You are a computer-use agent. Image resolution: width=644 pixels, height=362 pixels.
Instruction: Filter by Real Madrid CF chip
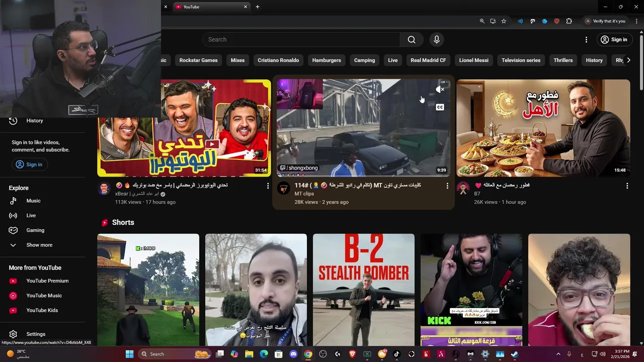pos(428,60)
